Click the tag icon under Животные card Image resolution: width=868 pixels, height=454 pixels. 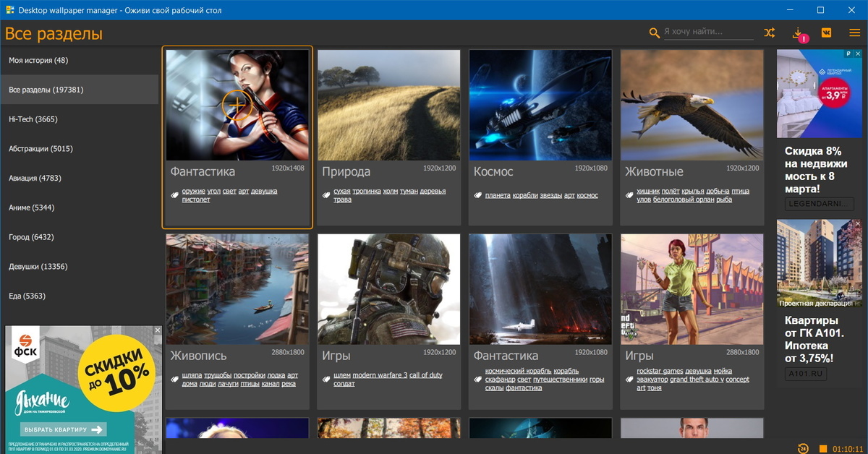point(630,195)
